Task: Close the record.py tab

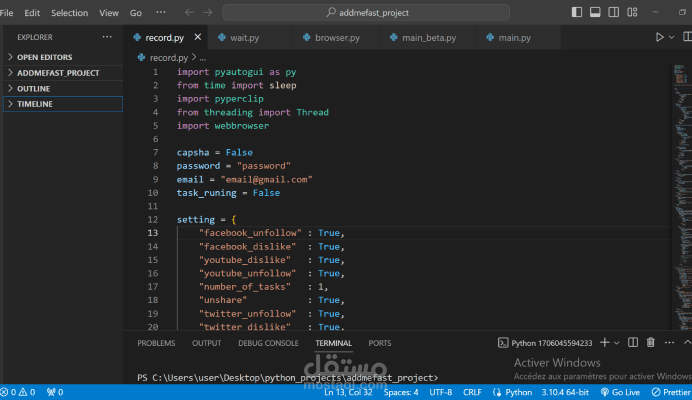Action: pos(198,37)
